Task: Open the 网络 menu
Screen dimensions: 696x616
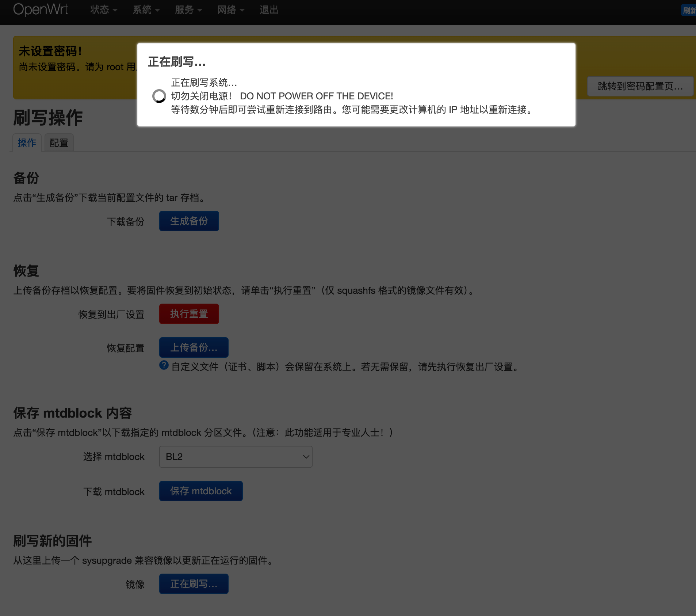Action: [x=231, y=10]
